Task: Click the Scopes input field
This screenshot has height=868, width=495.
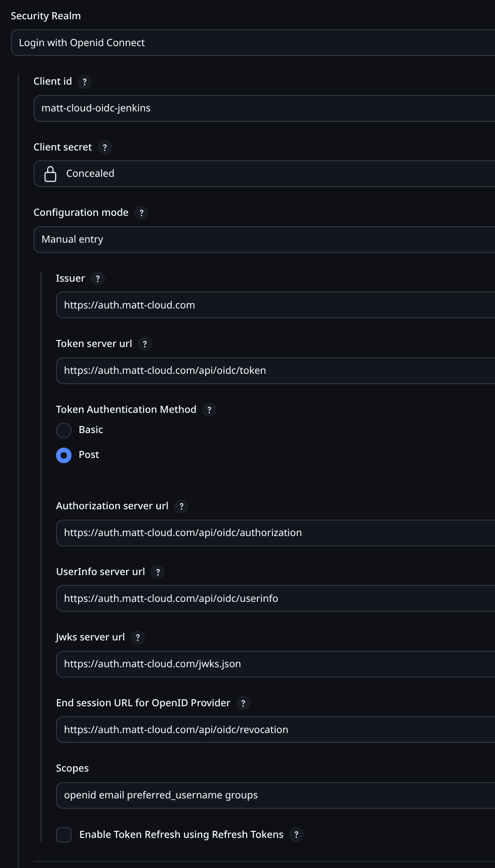Action: tap(275, 796)
